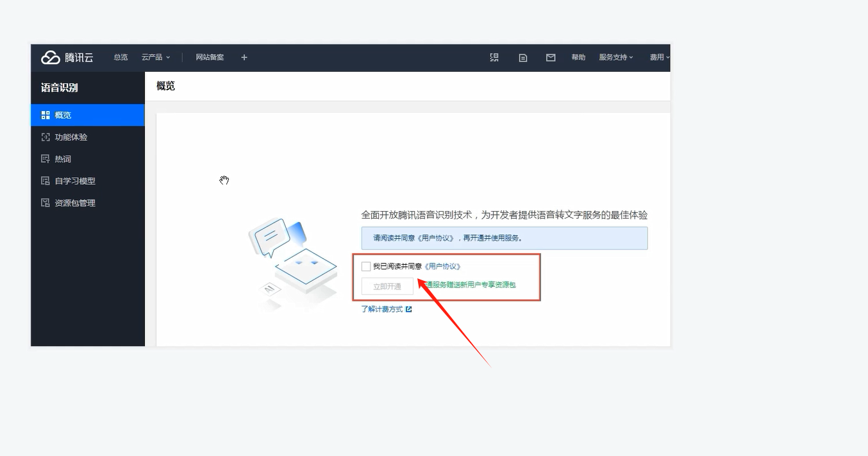The image size is (868, 456).
Task: Click the 概览 page heading
Action: [x=165, y=86]
